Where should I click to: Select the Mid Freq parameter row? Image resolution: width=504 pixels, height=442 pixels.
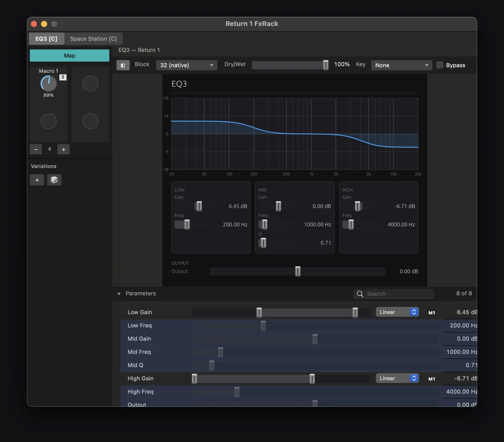[298, 352]
